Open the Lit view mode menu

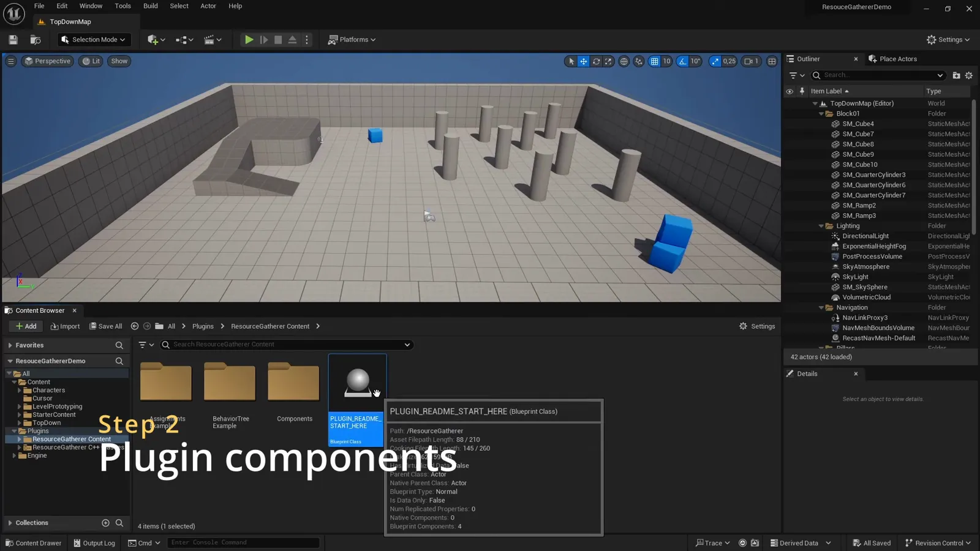click(x=91, y=61)
